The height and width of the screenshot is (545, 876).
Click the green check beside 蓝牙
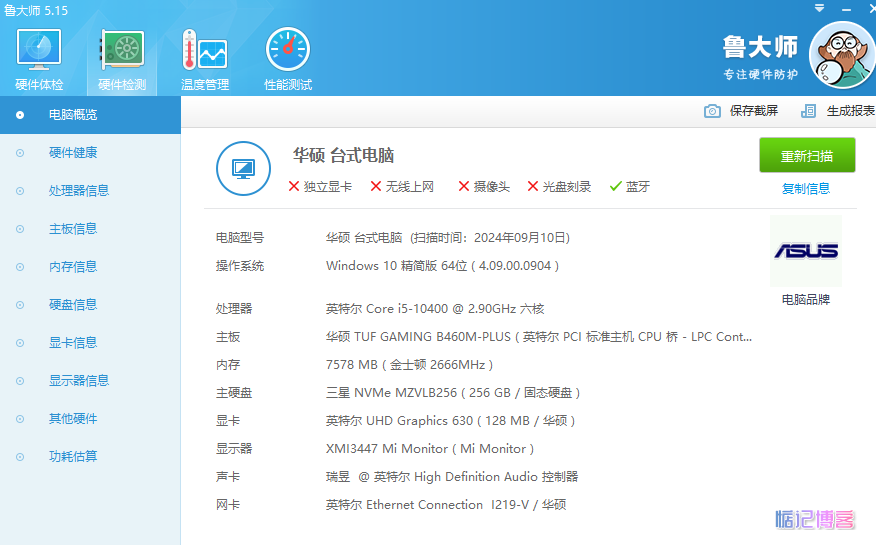(x=616, y=186)
